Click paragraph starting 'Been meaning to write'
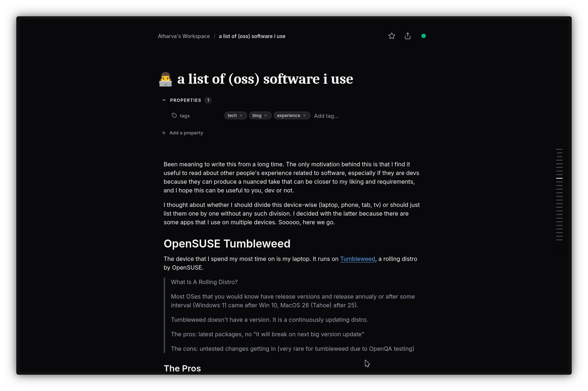Image resolution: width=588 pixels, height=391 pixels. [x=291, y=177]
